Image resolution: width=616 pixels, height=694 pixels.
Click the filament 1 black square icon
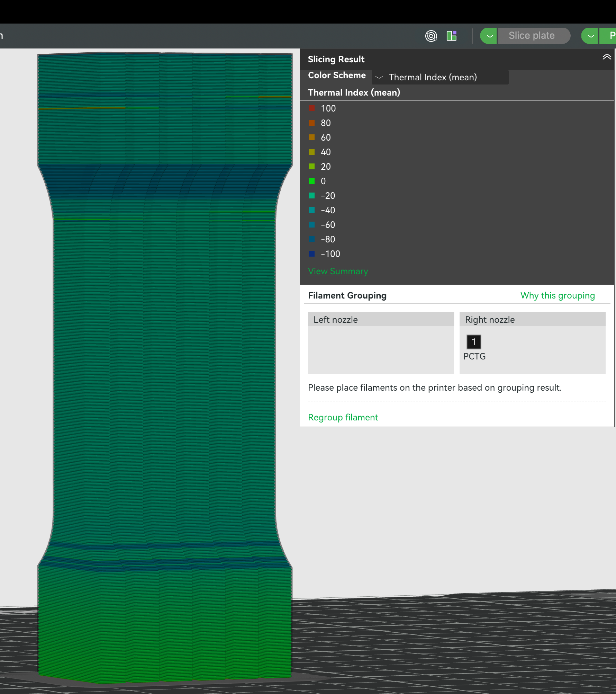[x=473, y=342]
